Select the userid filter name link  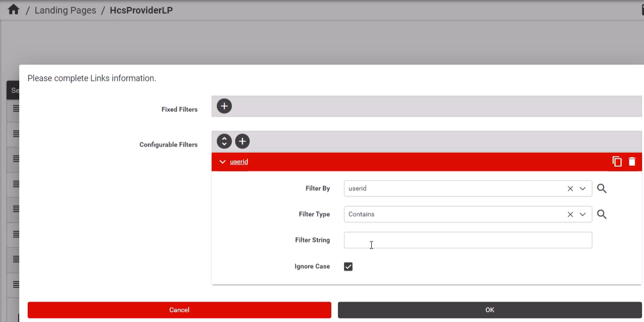click(239, 161)
